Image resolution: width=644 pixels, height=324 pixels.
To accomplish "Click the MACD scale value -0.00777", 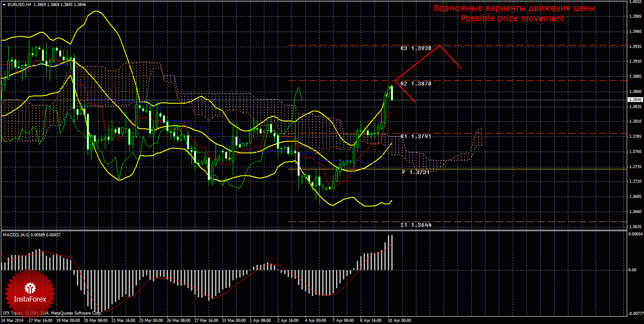I will click(x=636, y=313).
